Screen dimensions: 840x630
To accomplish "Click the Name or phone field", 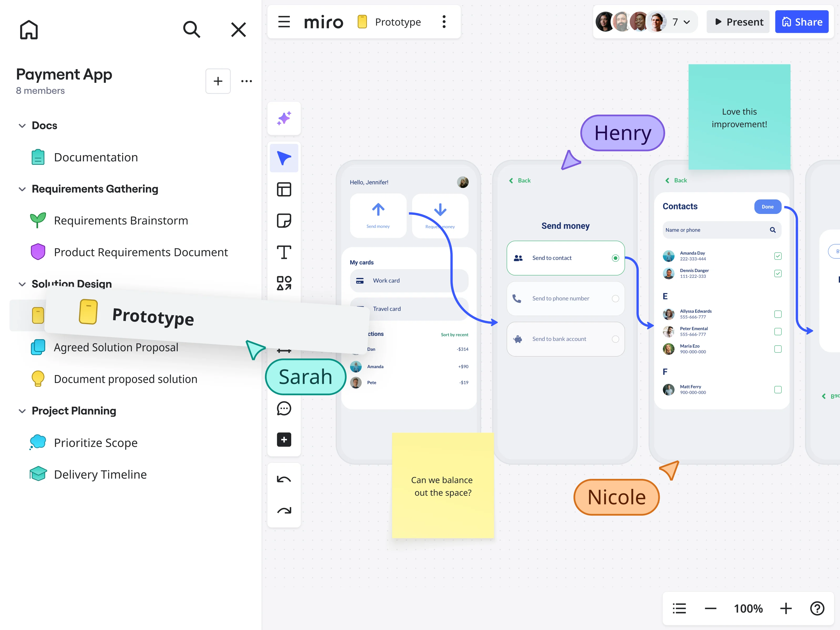I will (x=714, y=230).
